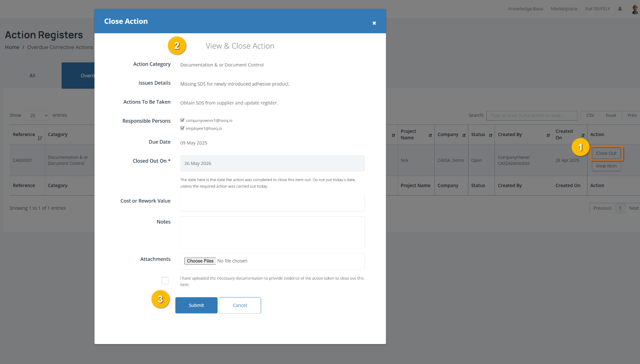640x364 pixels.
Task: Open user profile avatar
Action: (635, 9)
